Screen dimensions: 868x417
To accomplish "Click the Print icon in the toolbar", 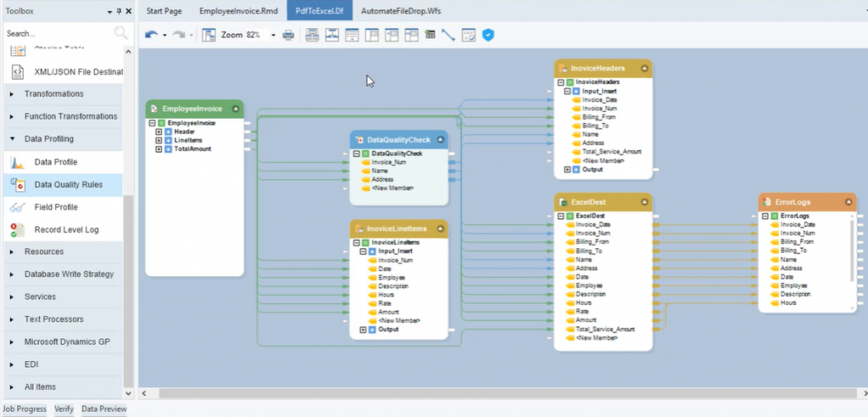I will pos(288,36).
